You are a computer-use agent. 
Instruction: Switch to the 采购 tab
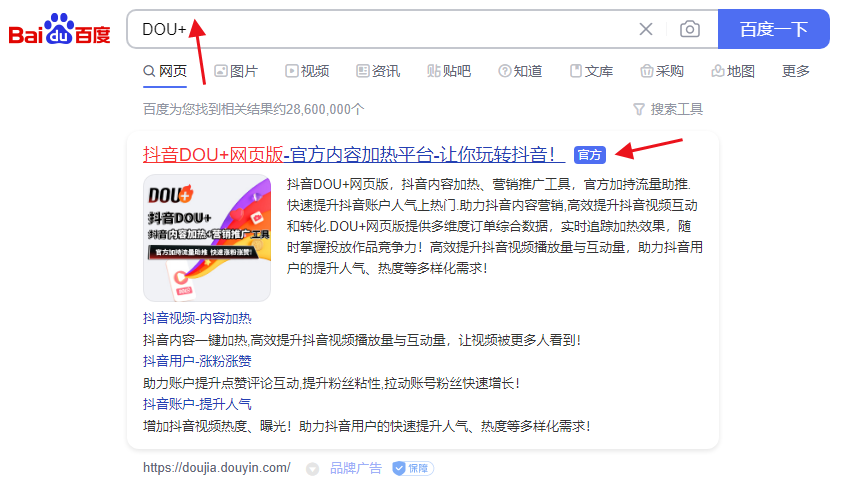[x=662, y=71]
